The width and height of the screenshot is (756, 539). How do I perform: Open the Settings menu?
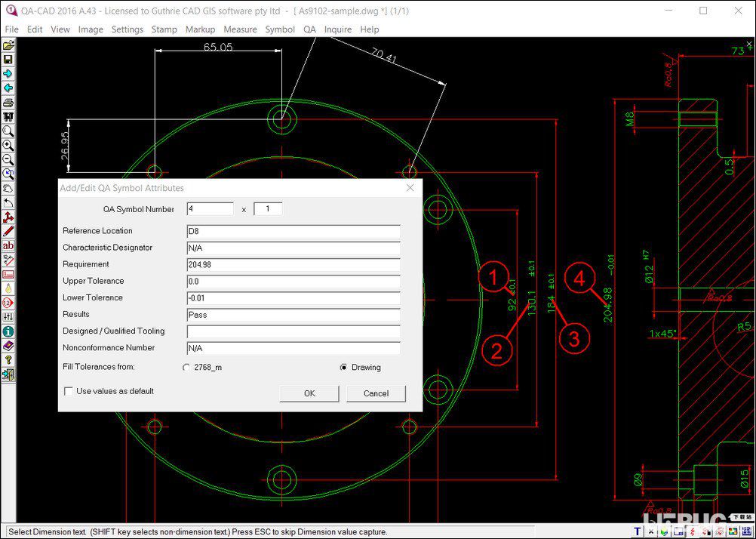[x=128, y=29]
